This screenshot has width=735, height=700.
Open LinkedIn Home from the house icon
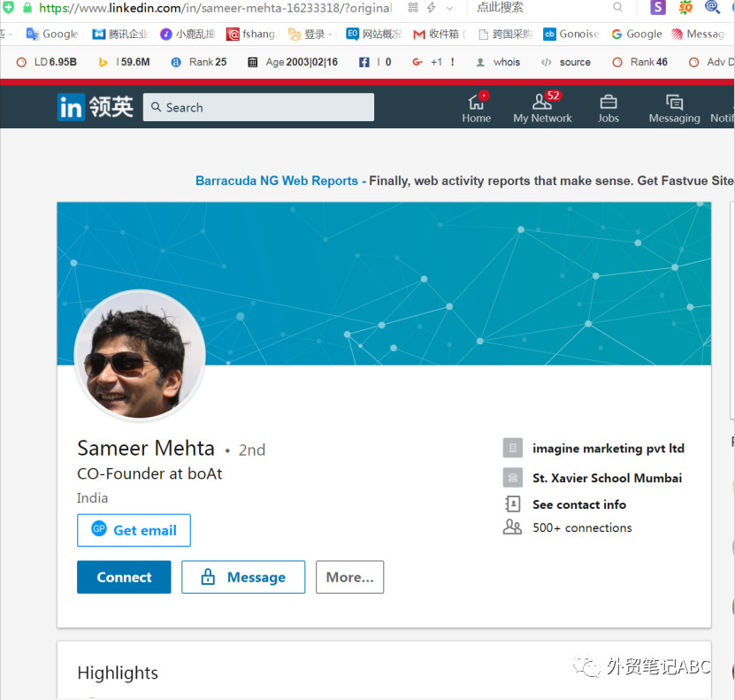tap(476, 107)
